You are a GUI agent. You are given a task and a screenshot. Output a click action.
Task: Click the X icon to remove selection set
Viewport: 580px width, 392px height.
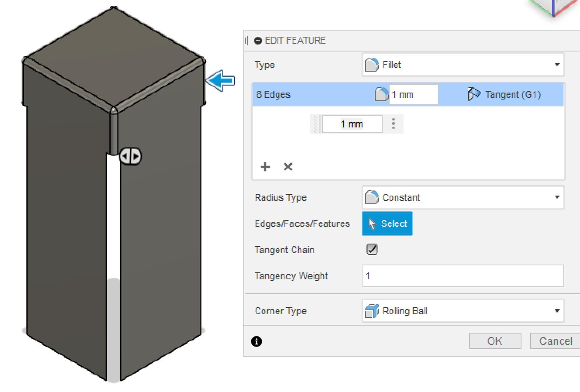[288, 167]
